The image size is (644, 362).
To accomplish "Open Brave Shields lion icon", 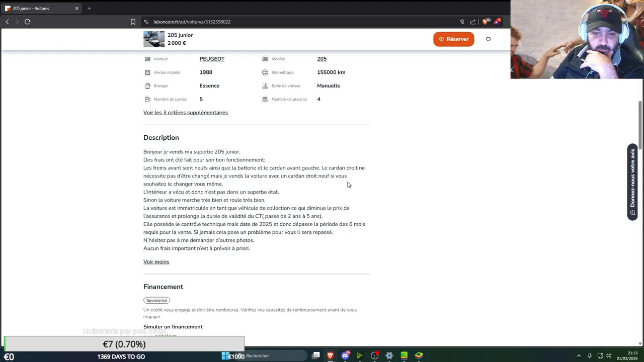I will [x=485, y=22].
